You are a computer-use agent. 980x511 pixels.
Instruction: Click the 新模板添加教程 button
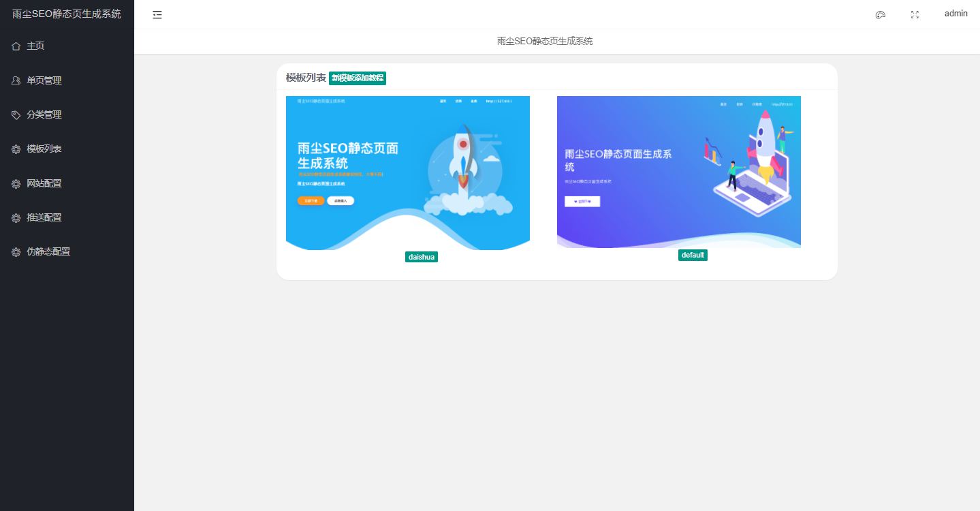click(358, 78)
